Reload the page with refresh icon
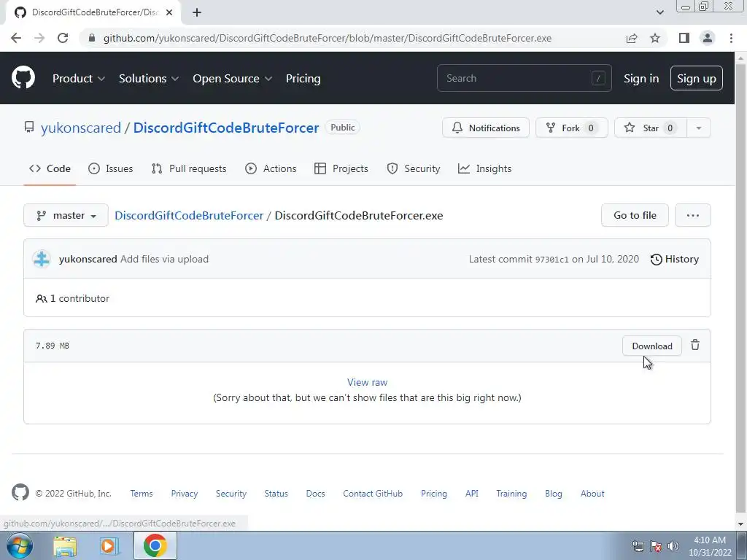This screenshot has width=747, height=560. (x=63, y=38)
